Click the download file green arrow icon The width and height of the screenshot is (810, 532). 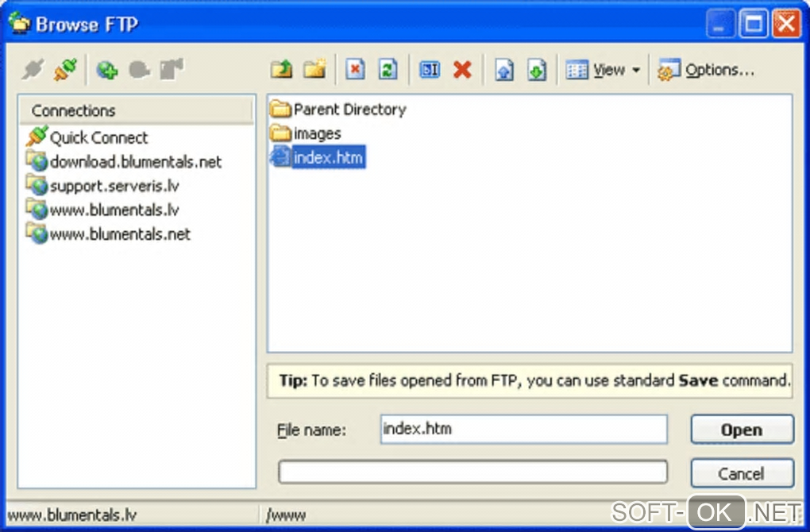tap(537, 70)
